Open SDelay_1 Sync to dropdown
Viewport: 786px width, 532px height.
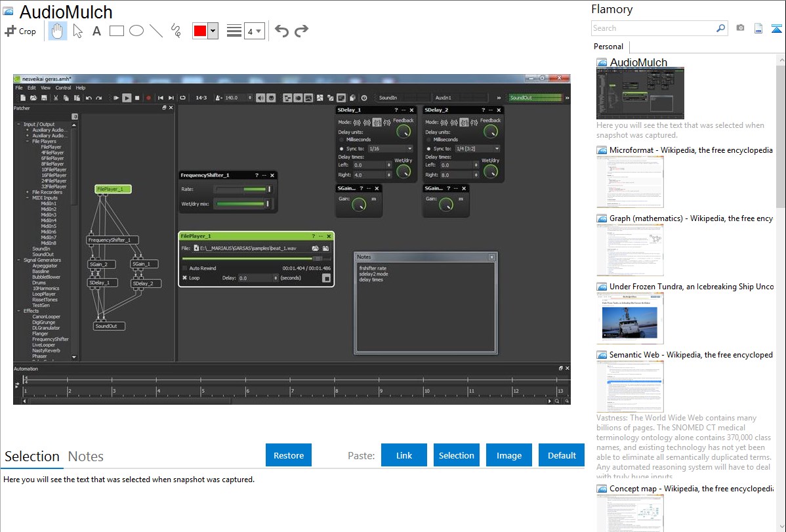pyautogui.click(x=390, y=149)
